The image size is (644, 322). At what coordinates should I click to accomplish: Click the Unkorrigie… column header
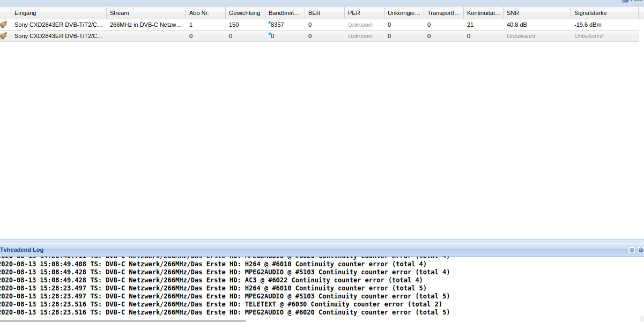click(x=404, y=13)
